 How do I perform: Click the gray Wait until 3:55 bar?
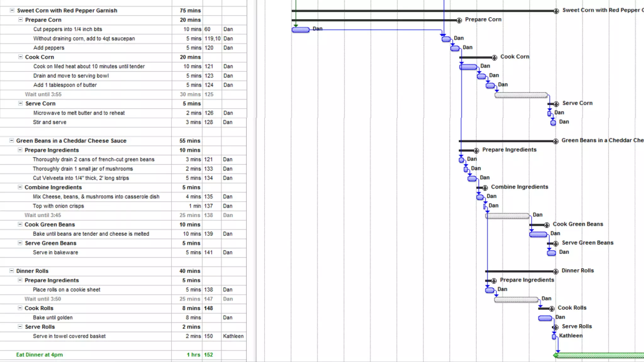tap(521, 95)
